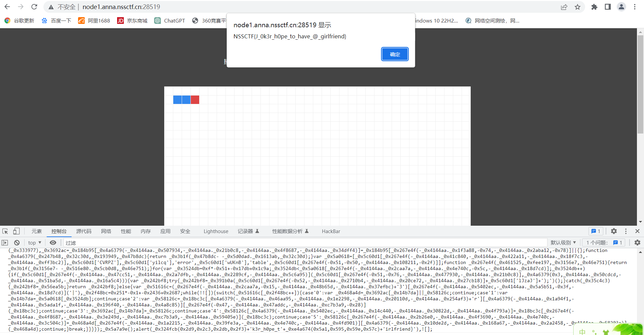Click the browser back arrow
Screen dimensions: 644x335
[x=7, y=7]
